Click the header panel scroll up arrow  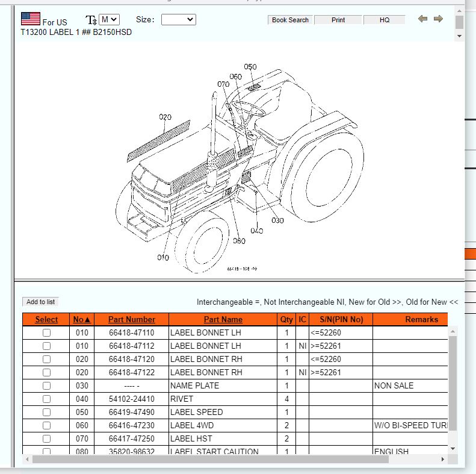[x=459, y=11]
